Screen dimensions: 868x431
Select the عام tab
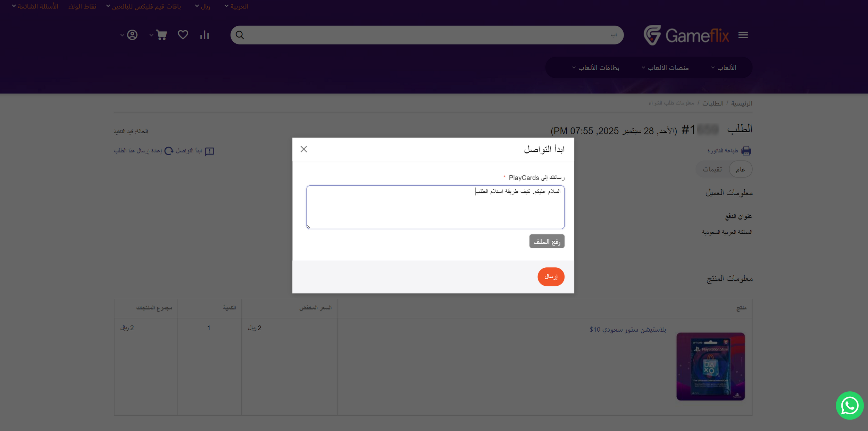[740, 169]
